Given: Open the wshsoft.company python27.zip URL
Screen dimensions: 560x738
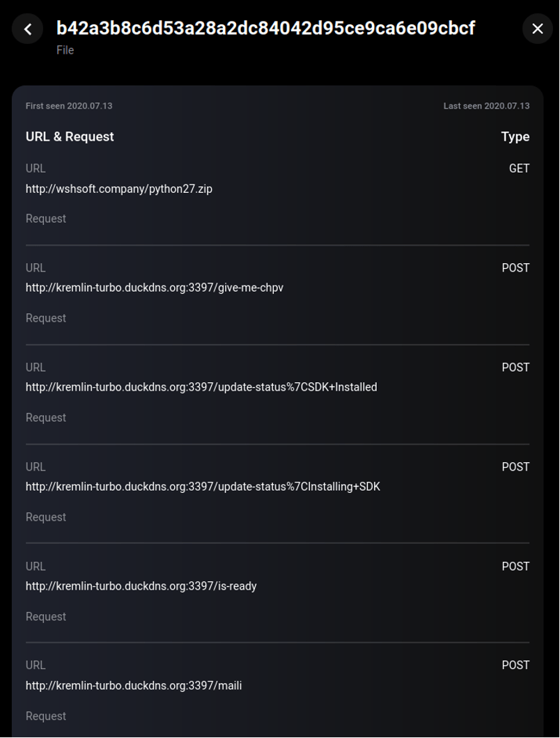Looking at the screenshot, I should 119,189.
